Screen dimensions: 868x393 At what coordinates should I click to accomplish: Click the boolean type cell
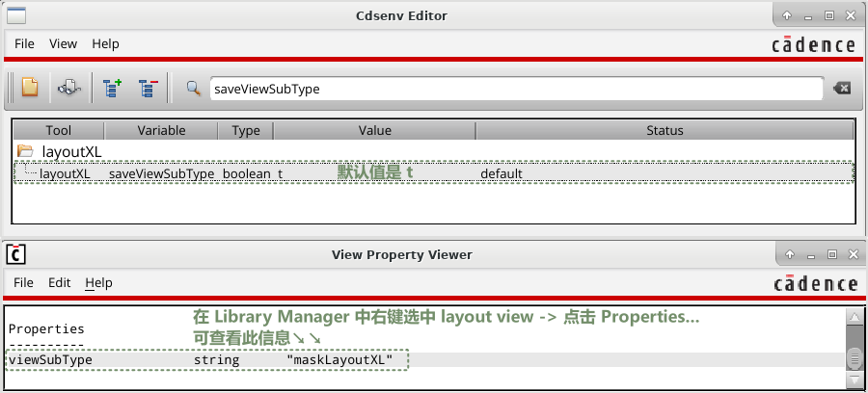pyautogui.click(x=247, y=173)
